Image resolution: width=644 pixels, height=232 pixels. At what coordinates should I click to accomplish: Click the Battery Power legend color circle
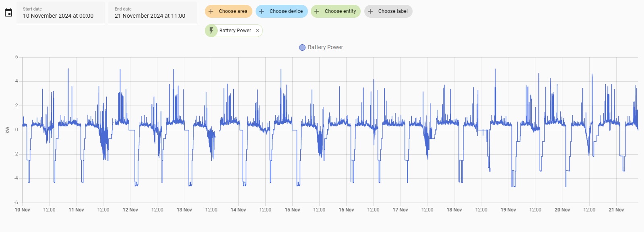click(x=302, y=48)
